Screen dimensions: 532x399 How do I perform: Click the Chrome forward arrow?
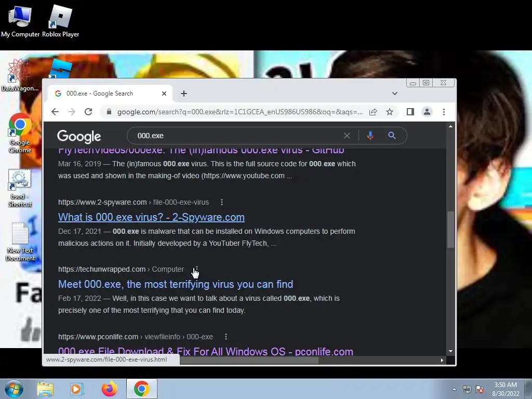(x=72, y=112)
